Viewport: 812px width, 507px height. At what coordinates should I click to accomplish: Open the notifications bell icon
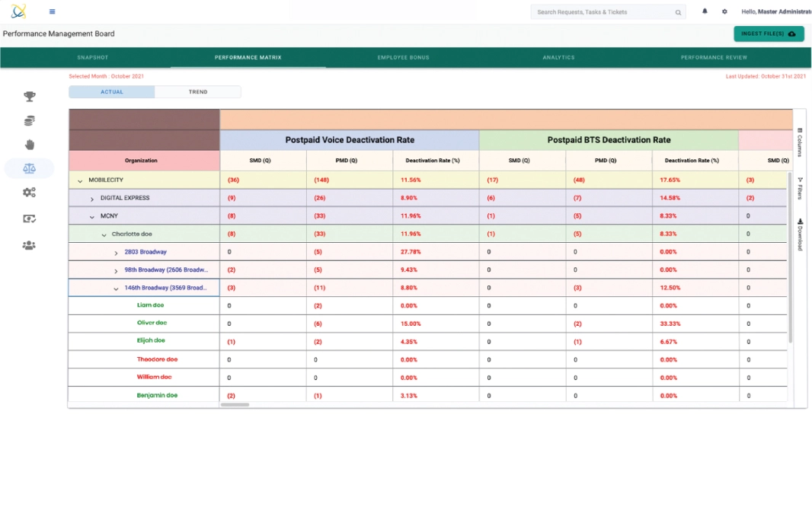[705, 12]
